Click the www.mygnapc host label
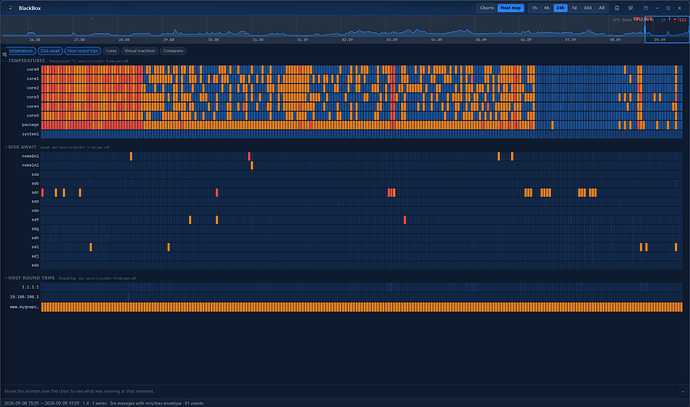The image size is (690, 407). (24, 307)
